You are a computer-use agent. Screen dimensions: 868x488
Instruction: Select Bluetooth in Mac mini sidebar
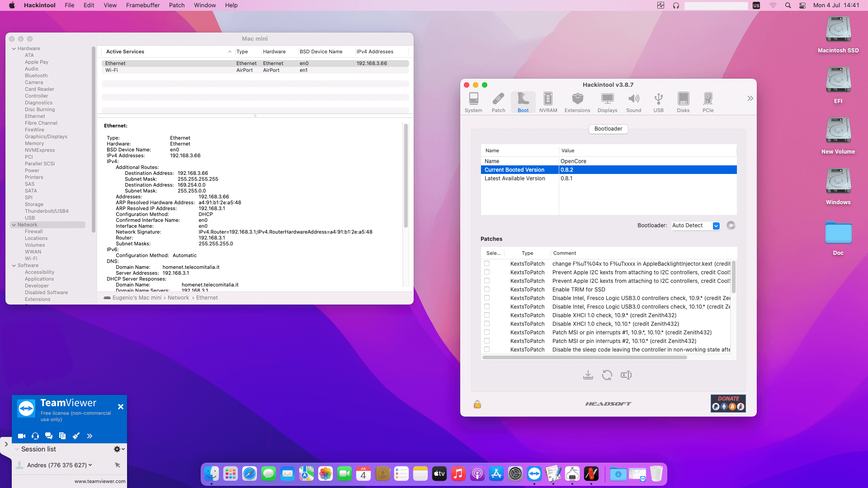36,76
